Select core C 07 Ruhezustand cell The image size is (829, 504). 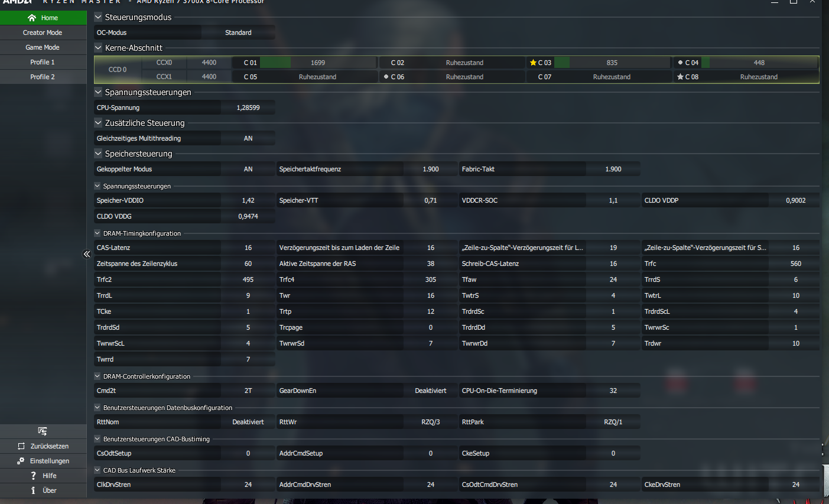coord(599,77)
